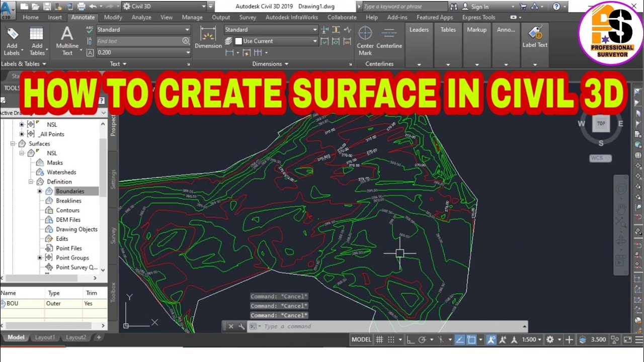Collapse the Surfaces tree node

12,144
